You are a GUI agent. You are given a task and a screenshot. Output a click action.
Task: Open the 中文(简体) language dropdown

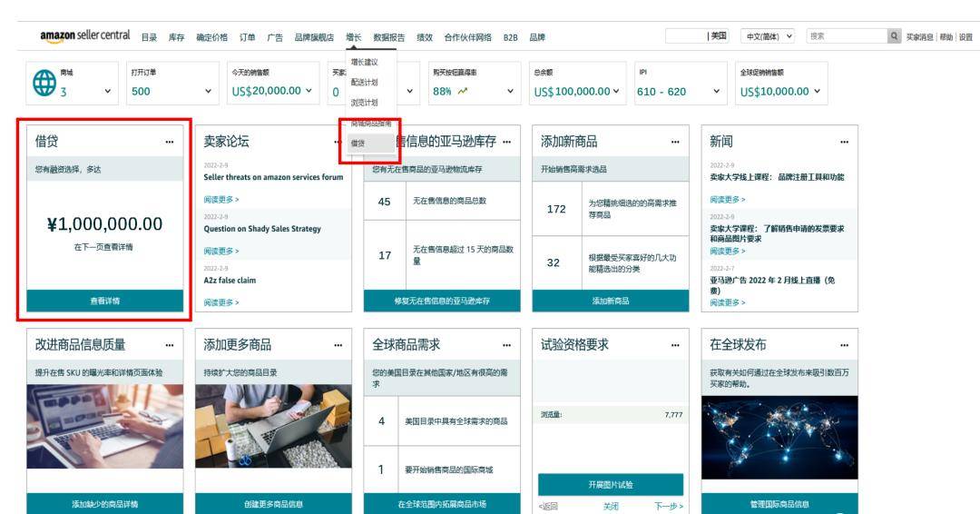coord(768,36)
